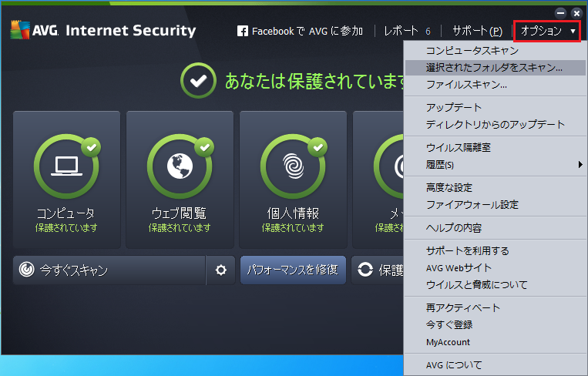The height and width of the screenshot is (376, 588).
Task: Click パフォーマンスを修復 button
Action: [x=293, y=270]
